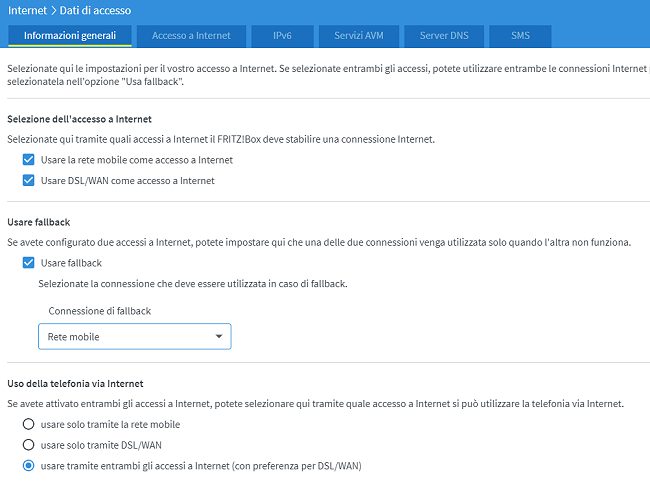650x481 pixels.
Task: Click the bold Usare fallback section heading
Action: [x=39, y=222]
